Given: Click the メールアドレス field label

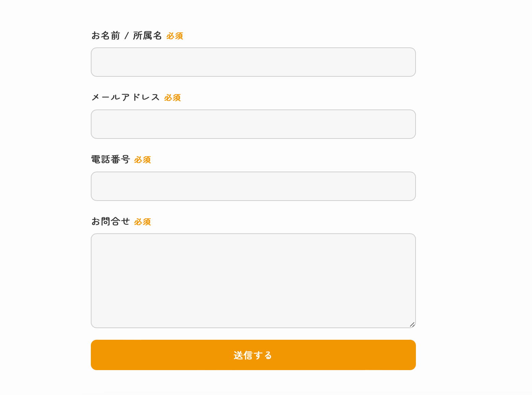Looking at the screenshot, I should [x=125, y=98].
